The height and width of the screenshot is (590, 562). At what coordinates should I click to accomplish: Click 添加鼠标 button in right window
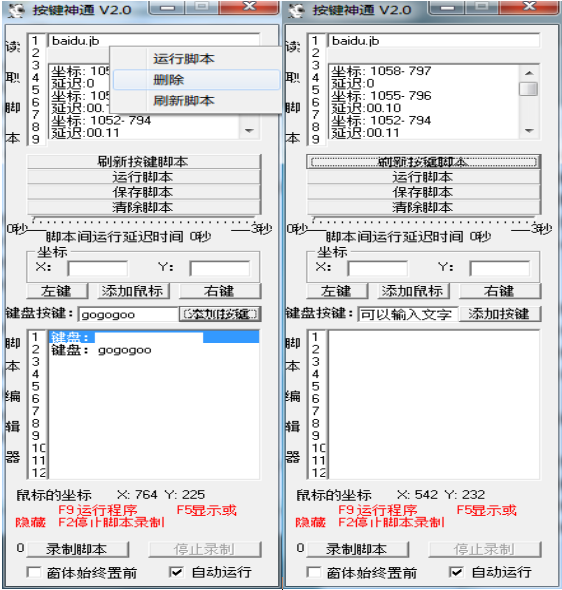point(414,291)
